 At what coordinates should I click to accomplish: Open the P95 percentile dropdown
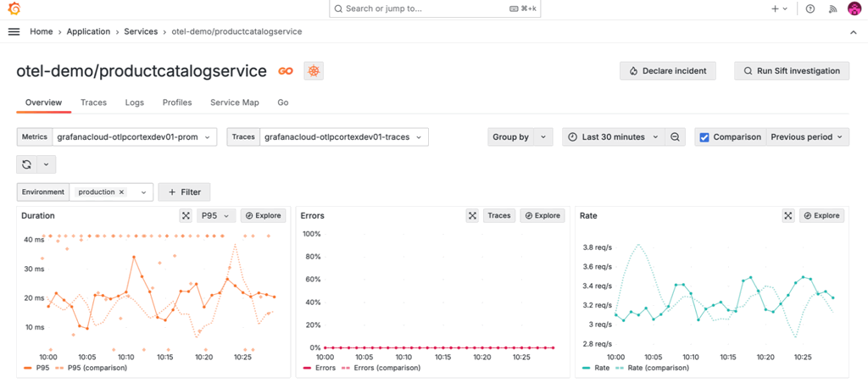click(216, 216)
